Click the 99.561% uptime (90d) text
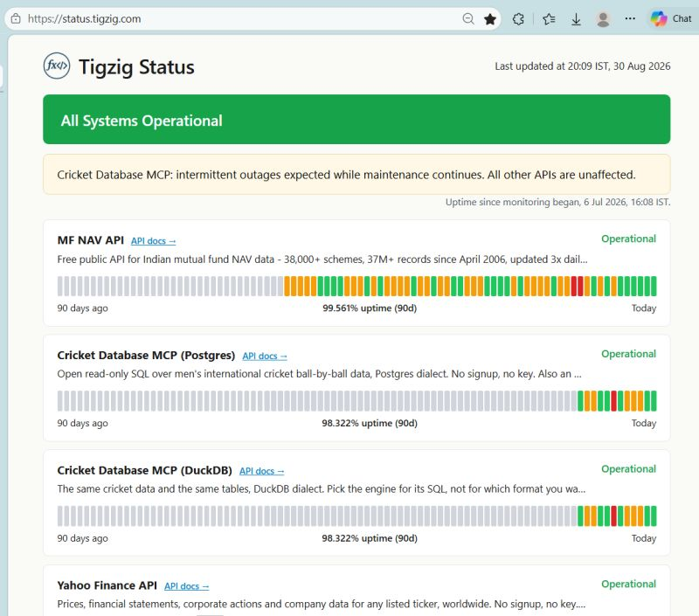Screen dimensions: 699x616 tap(370, 308)
